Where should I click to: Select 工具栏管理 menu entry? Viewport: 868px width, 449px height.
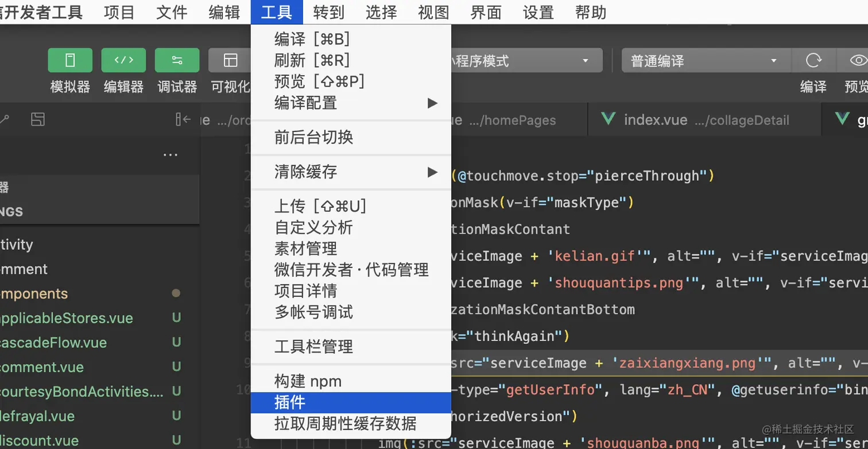click(x=351, y=347)
